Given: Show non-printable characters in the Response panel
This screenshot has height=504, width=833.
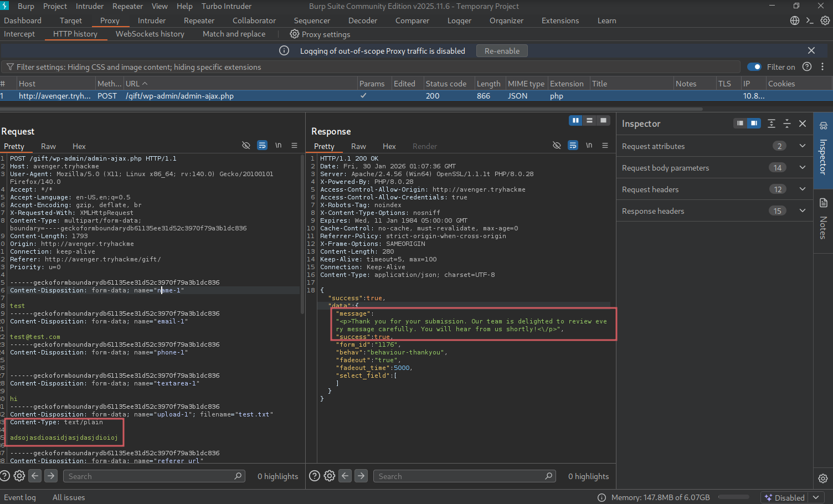Looking at the screenshot, I should click(x=589, y=146).
